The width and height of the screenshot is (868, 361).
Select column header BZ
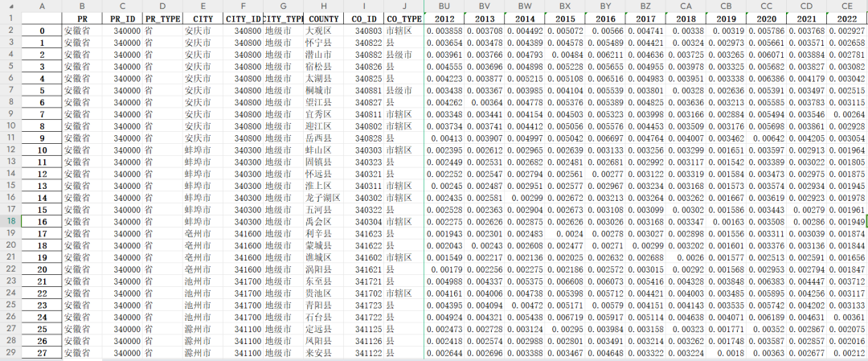coord(645,6)
